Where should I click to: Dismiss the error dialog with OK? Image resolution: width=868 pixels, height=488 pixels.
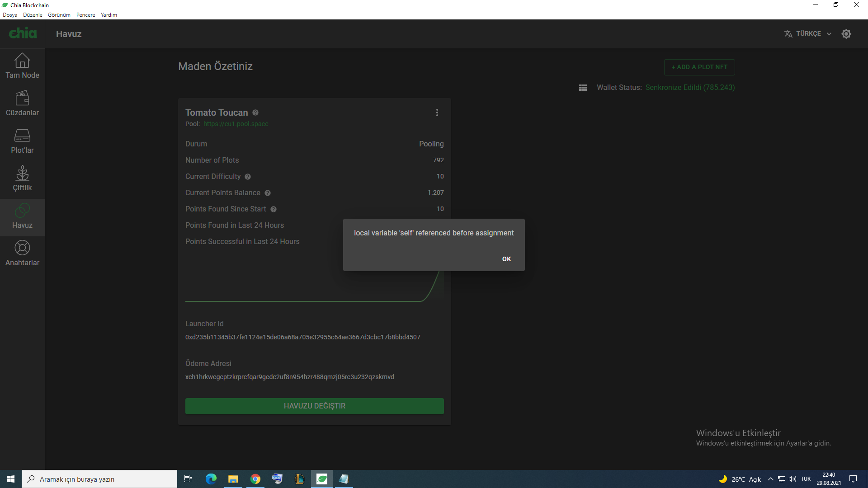coord(506,259)
